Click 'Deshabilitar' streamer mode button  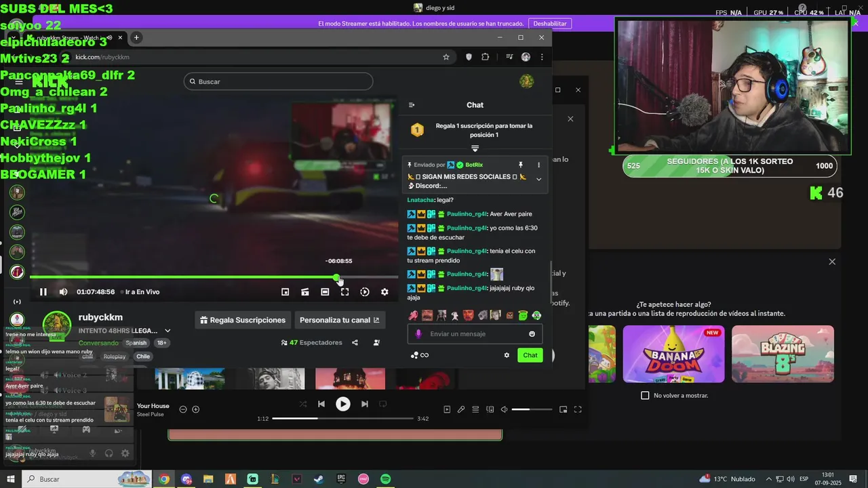tap(550, 23)
